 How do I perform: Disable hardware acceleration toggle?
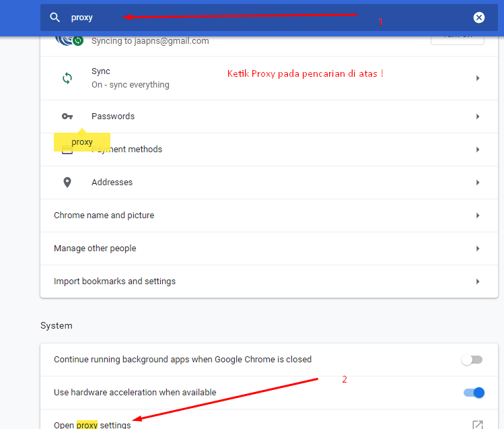[x=474, y=393]
